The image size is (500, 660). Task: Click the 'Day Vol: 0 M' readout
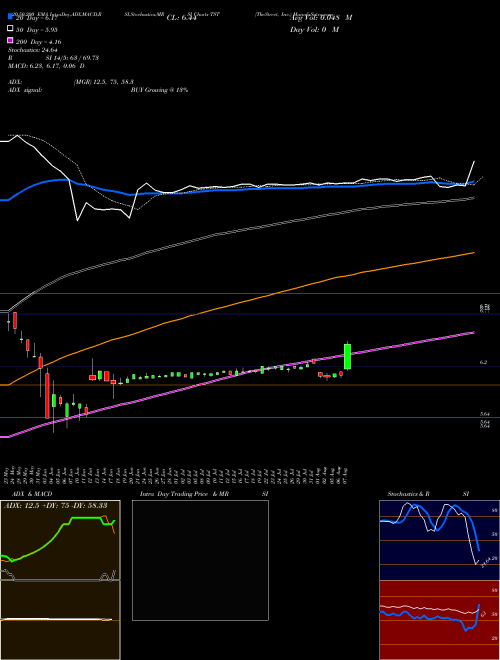point(314,29)
